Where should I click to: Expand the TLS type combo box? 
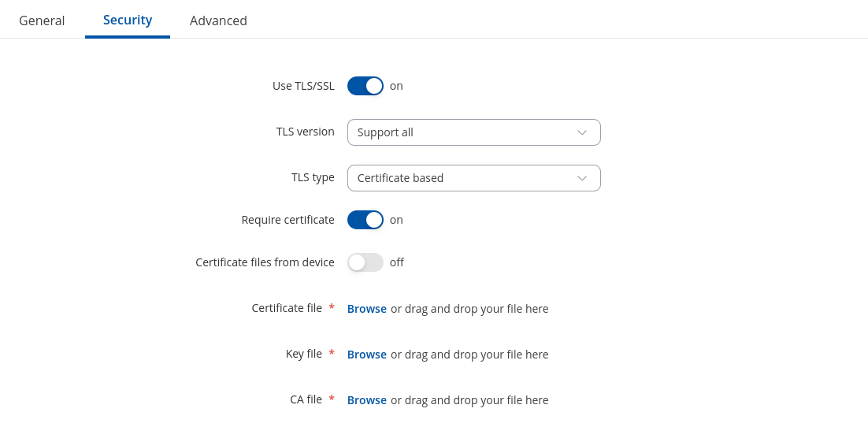pyautogui.click(x=473, y=178)
